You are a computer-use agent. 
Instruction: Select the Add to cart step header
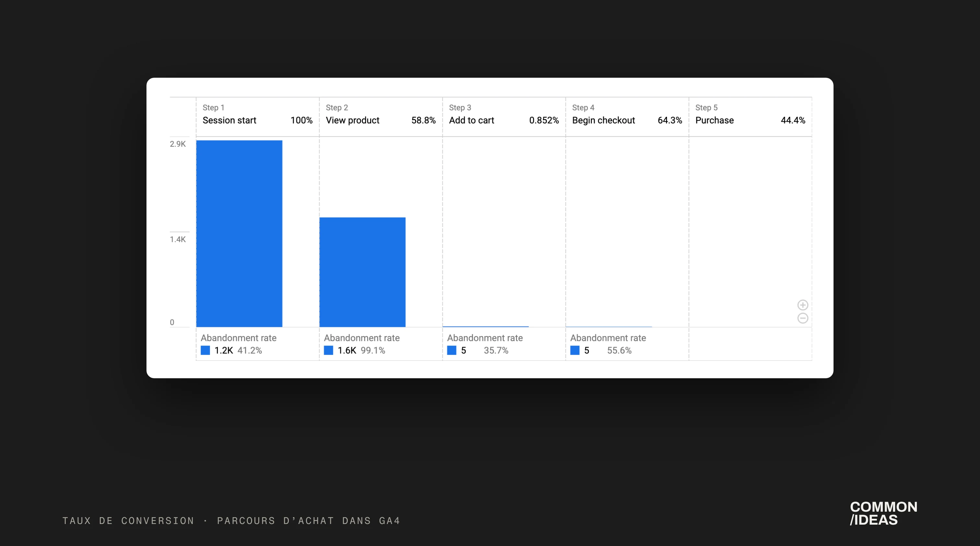pyautogui.click(x=504, y=117)
